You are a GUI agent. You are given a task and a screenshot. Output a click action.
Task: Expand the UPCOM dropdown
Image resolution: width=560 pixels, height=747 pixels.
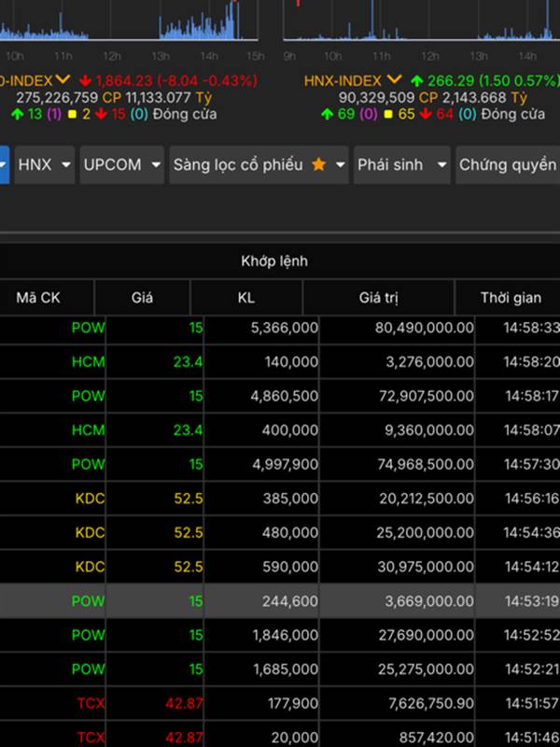click(121, 164)
